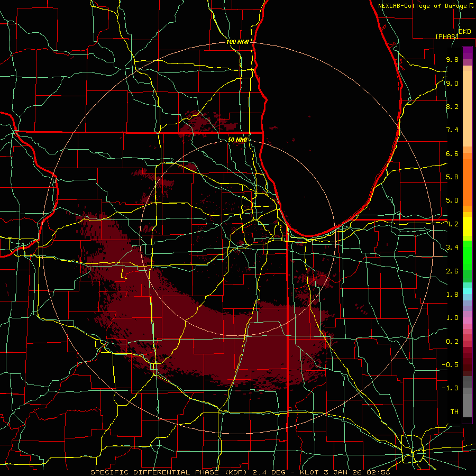Click the 9.0 value on the color scale
Viewport: 476px width, 476px height.
tap(452, 84)
